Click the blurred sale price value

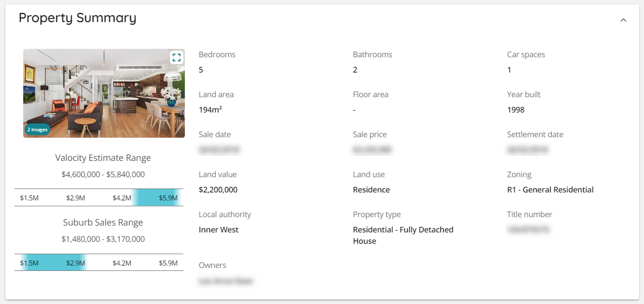(x=373, y=150)
